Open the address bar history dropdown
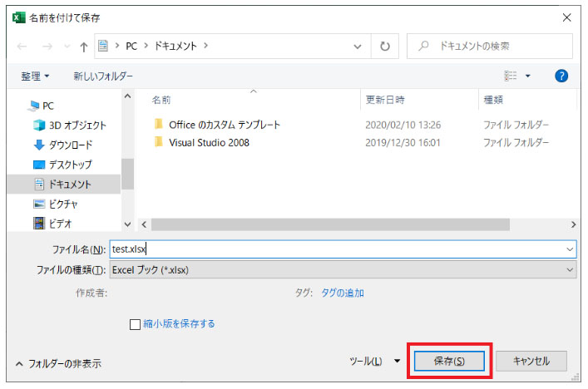Viewport: 588px width, 389px height. point(358,47)
